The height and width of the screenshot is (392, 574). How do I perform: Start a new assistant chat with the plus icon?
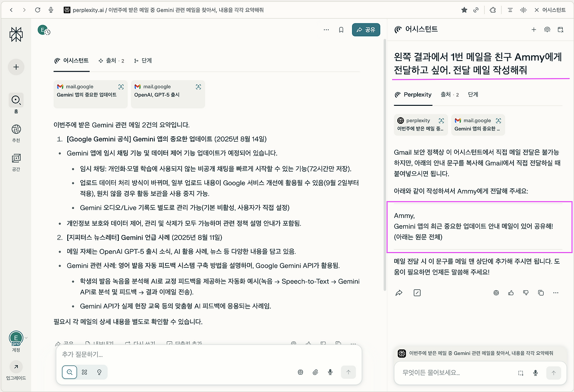534,30
